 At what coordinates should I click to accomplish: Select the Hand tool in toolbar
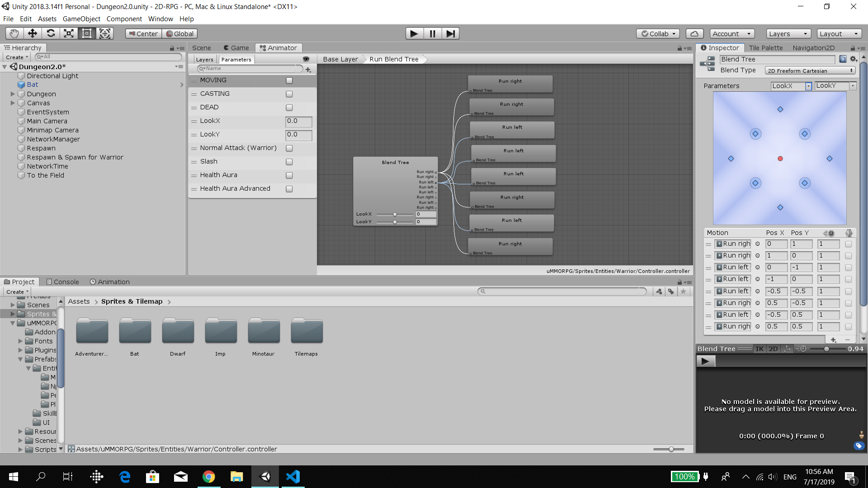click(14, 33)
